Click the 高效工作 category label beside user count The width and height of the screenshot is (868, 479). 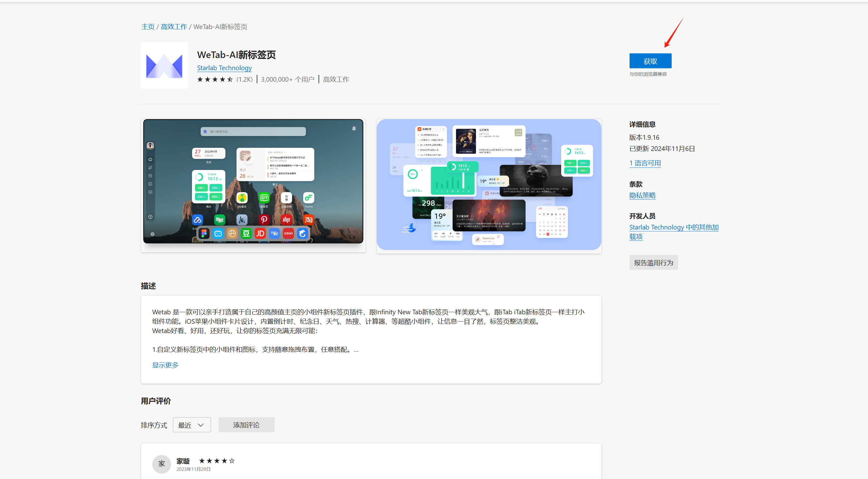pyautogui.click(x=336, y=80)
